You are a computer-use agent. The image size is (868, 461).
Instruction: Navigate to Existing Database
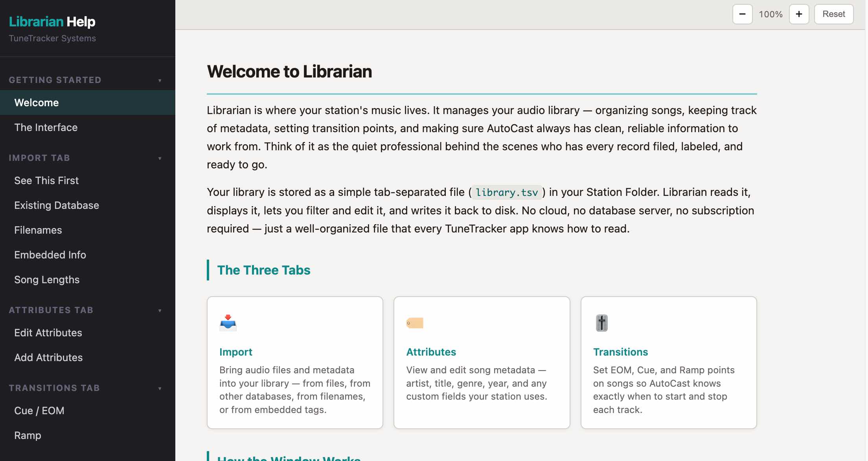[x=57, y=205]
